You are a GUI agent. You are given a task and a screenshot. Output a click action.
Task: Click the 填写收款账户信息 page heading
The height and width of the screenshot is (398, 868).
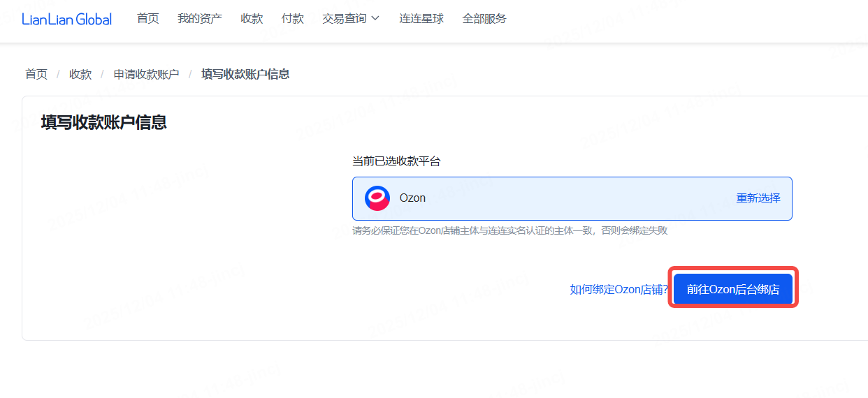pos(103,123)
